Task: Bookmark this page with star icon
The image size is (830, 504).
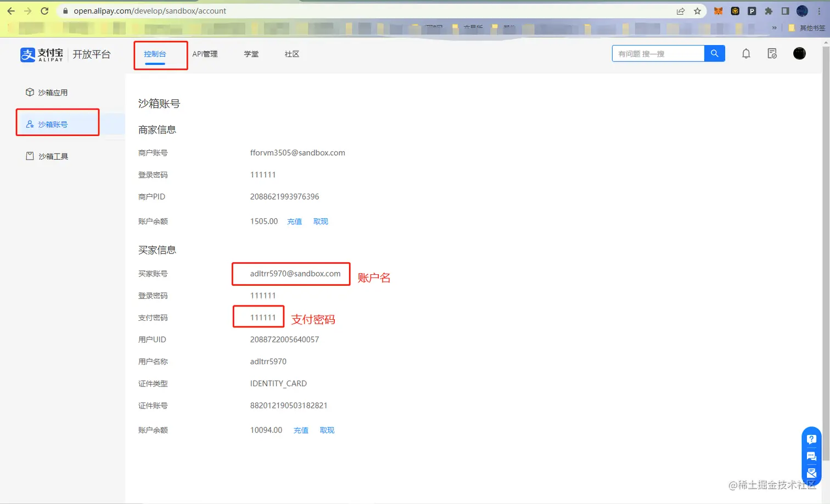Action: point(697,11)
